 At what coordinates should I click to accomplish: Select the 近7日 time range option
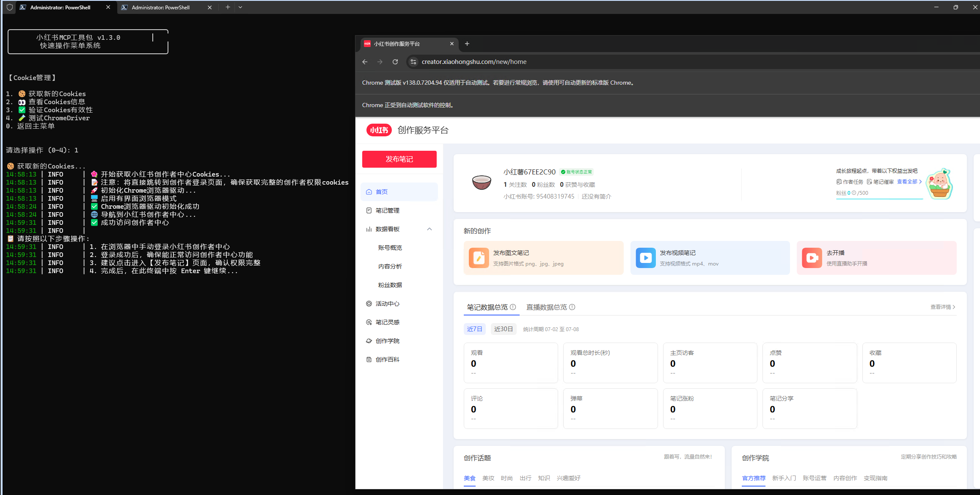(474, 329)
